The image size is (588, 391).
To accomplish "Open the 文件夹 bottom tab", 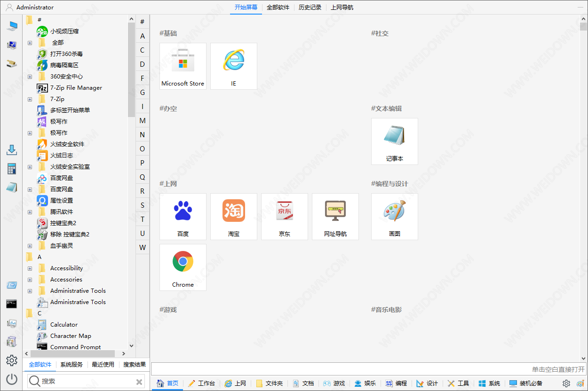I will (x=270, y=383).
